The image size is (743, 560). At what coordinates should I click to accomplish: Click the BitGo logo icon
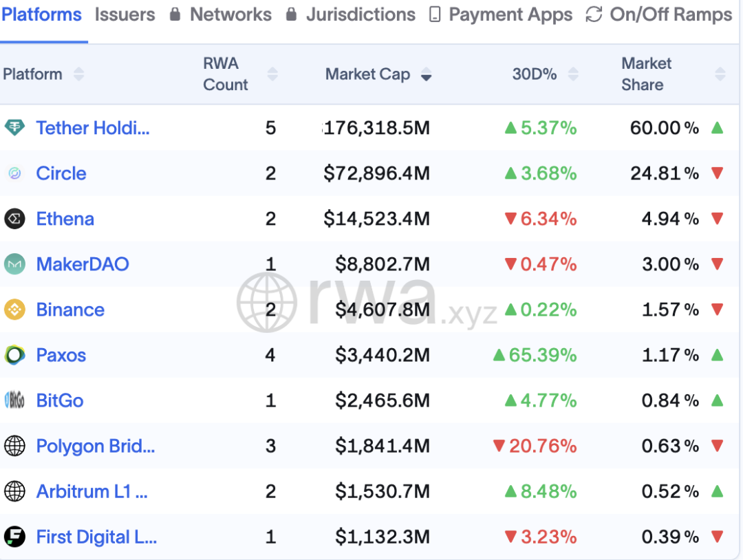(14, 400)
